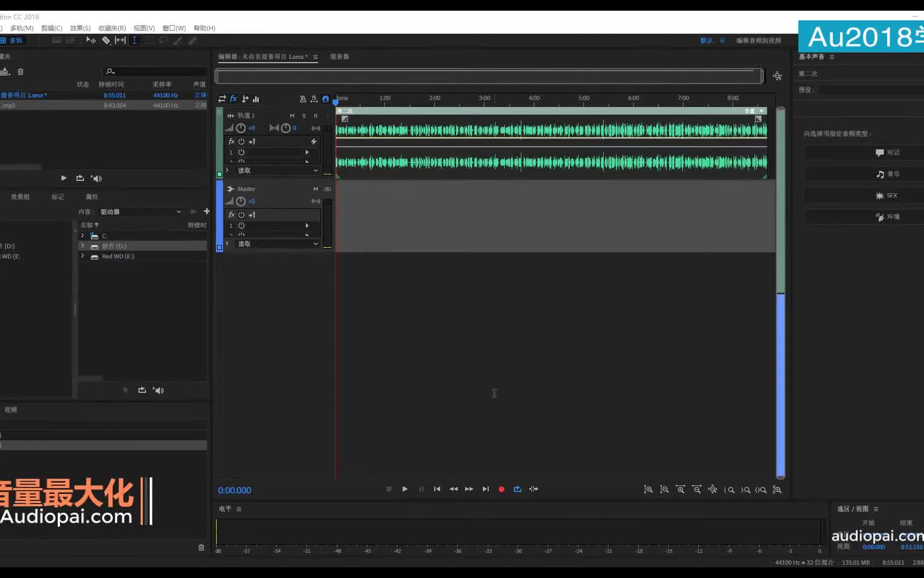This screenshot has height=578, width=924.
Task: Open the 驱动器 content dropdown
Action: (141, 211)
